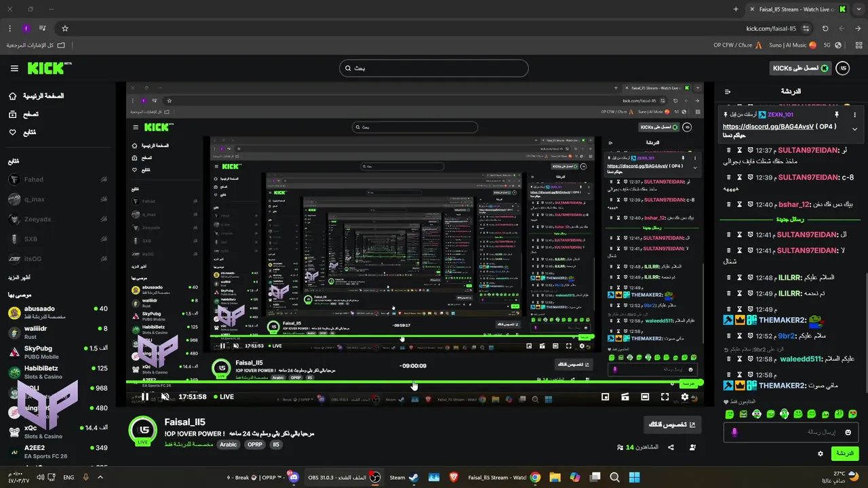Share the stream with share icon
Image resolution: width=868 pixels, height=488 pixels.
point(671,447)
